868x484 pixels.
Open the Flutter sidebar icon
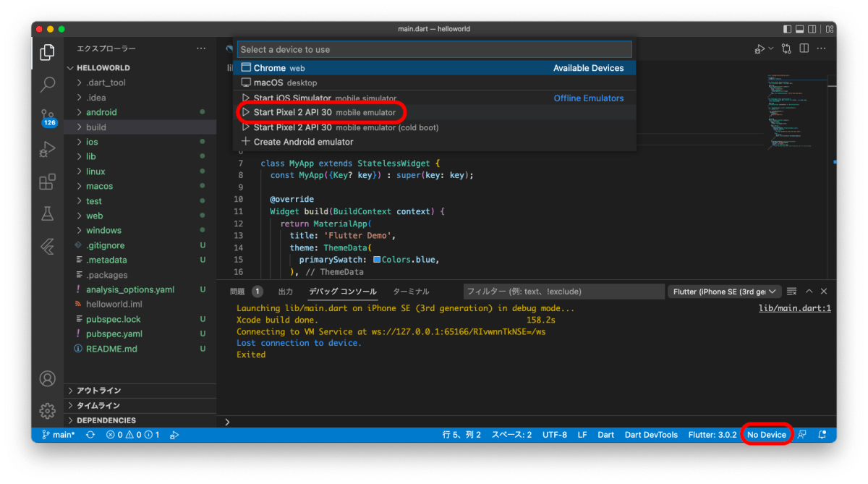point(48,246)
